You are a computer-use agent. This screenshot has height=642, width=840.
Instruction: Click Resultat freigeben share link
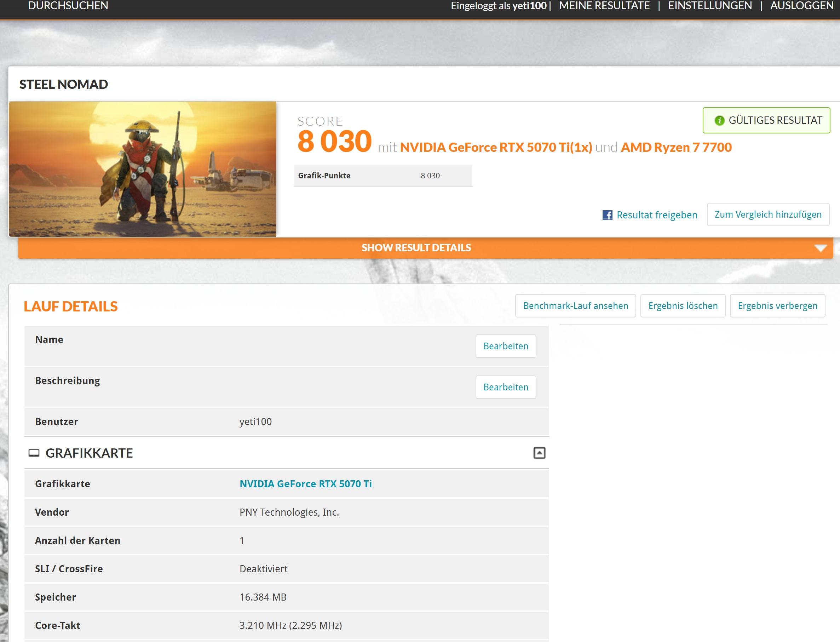click(x=657, y=215)
